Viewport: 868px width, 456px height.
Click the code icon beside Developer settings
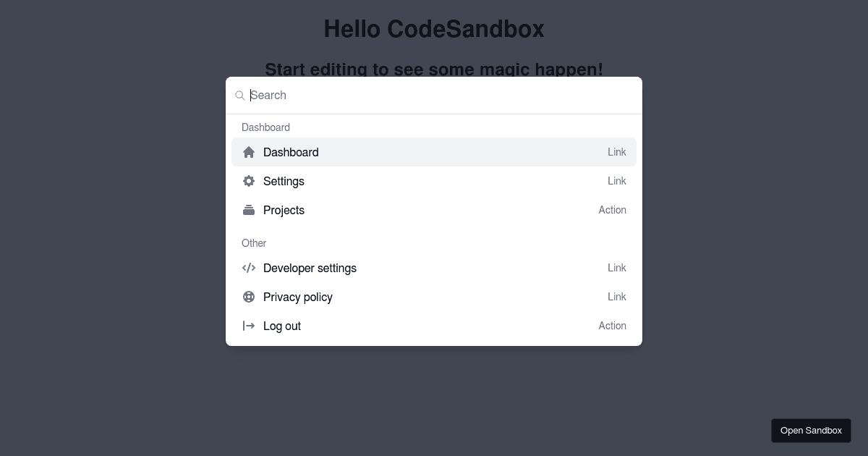pyautogui.click(x=249, y=268)
